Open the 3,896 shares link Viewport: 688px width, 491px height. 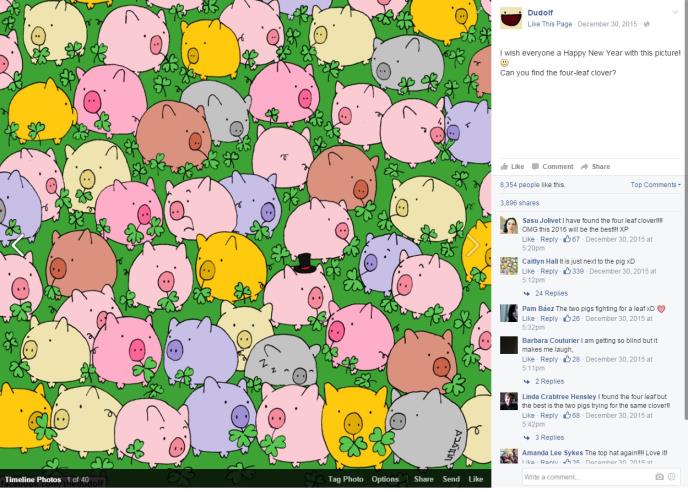520,203
